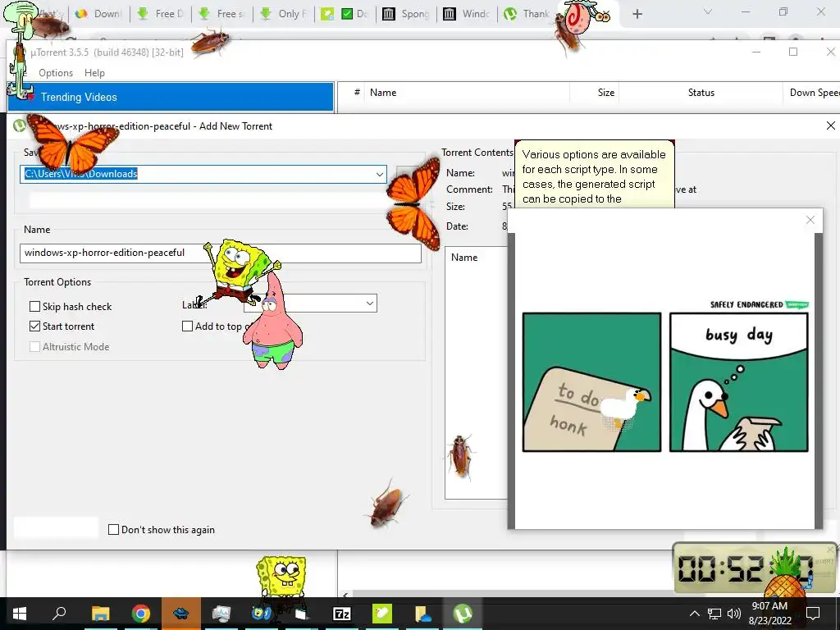Show hidden system tray icons
Screen dimensions: 840x630
click(x=694, y=614)
